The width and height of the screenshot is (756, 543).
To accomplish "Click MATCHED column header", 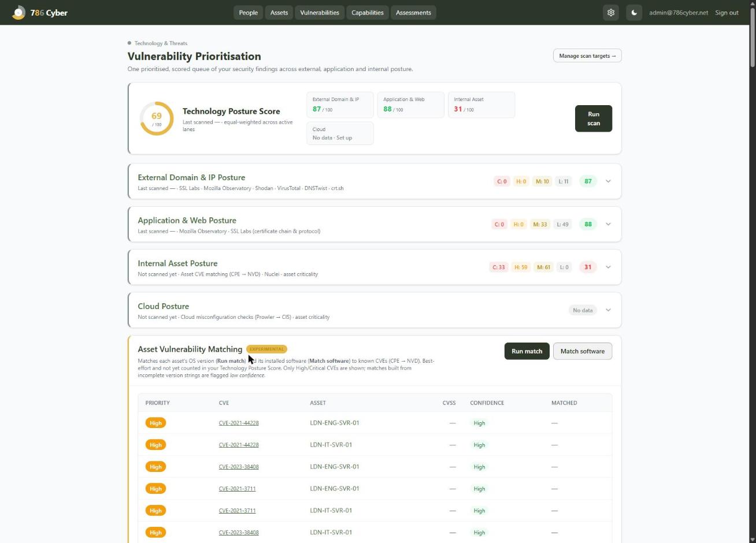I will click(x=564, y=403).
